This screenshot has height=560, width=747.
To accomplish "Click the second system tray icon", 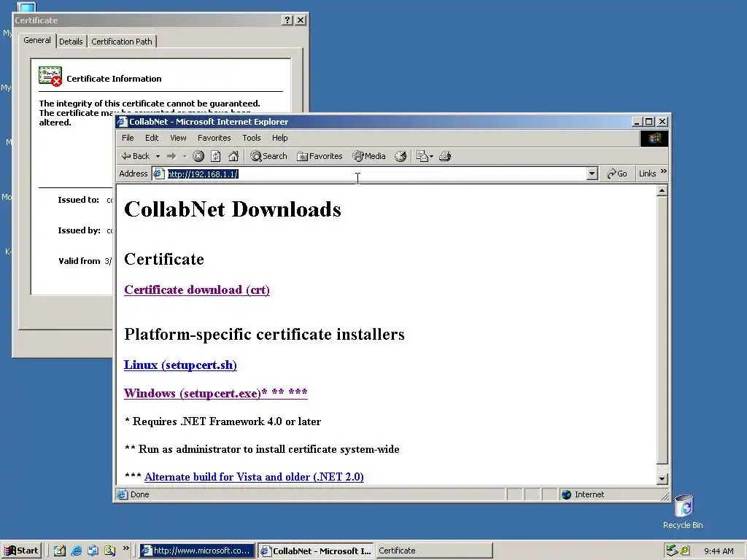I will [x=684, y=551].
